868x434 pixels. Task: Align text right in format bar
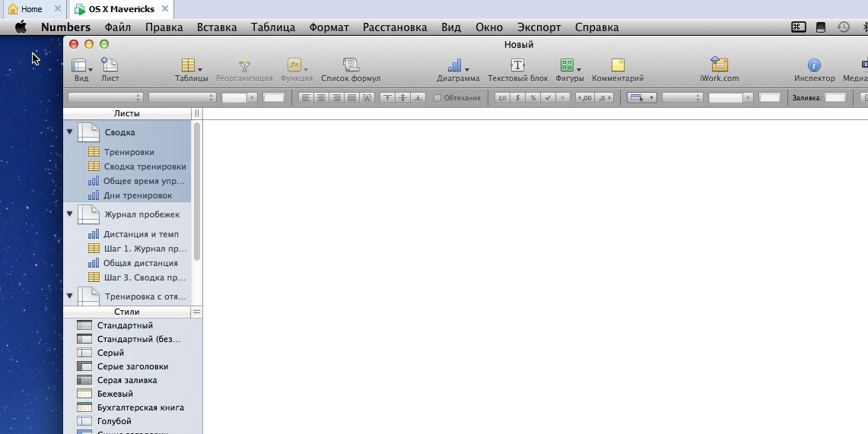tap(335, 98)
